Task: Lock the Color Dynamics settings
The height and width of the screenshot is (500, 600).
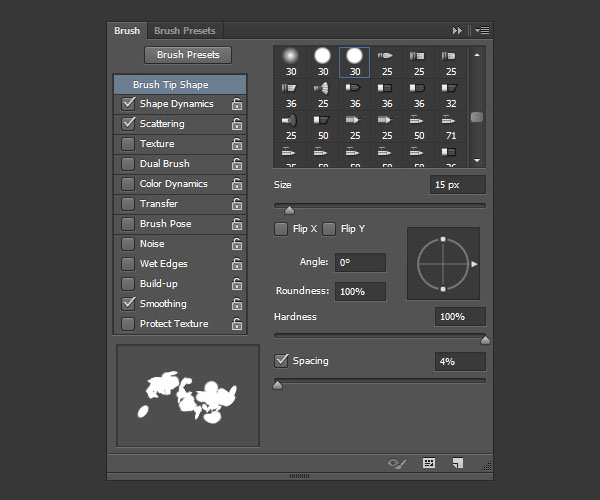Action: 237,184
